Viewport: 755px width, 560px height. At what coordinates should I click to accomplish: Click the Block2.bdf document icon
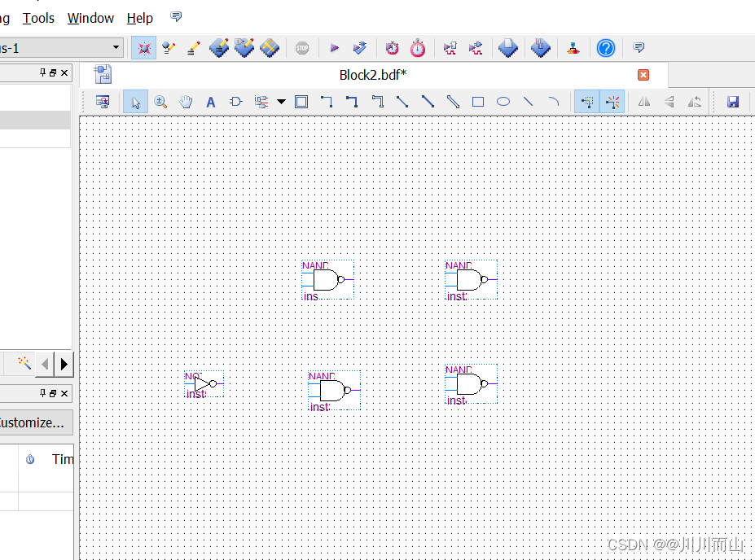click(x=103, y=75)
